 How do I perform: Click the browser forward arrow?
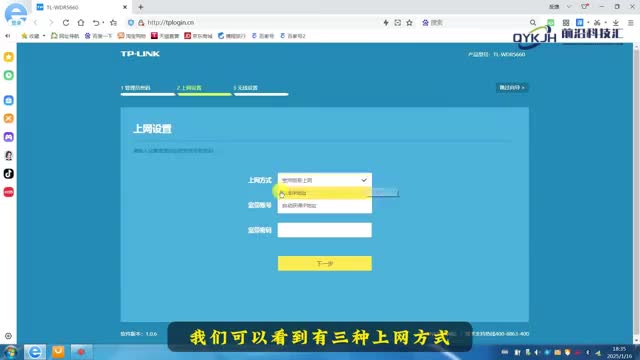tap(51, 23)
